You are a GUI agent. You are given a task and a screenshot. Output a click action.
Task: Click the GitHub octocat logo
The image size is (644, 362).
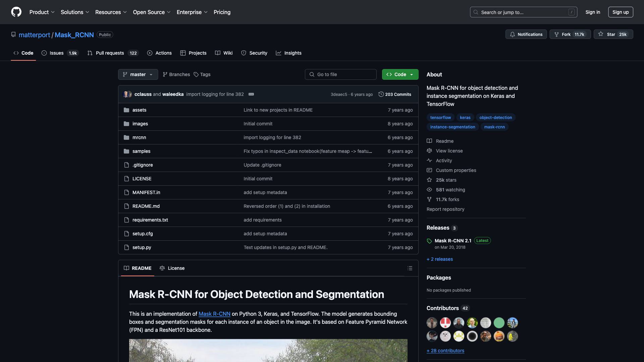(16, 12)
